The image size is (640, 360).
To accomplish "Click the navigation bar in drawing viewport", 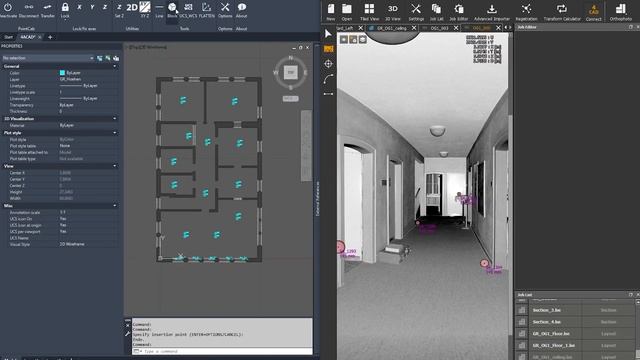I will (x=306, y=145).
